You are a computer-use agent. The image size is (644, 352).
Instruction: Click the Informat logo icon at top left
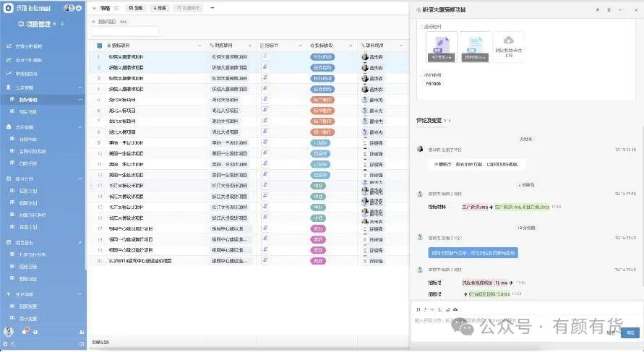pyautogui.click(x=8, y=8)
